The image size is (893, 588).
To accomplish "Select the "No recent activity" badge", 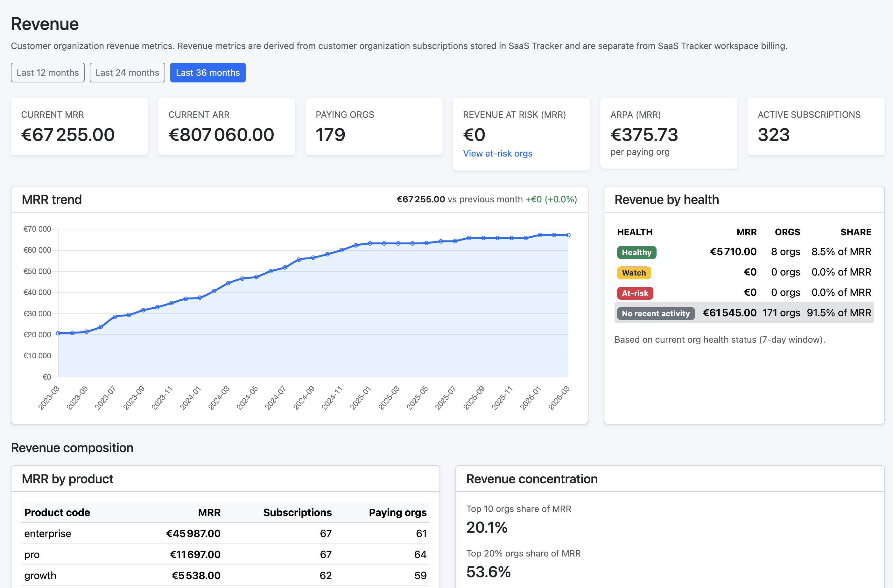I will pyautogui.click(x=655, y=313).
